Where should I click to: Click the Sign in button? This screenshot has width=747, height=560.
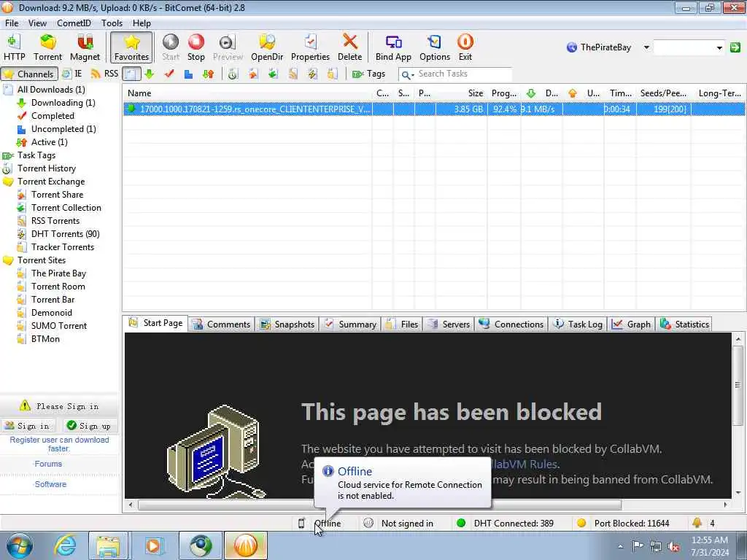(x=28, y=426)
